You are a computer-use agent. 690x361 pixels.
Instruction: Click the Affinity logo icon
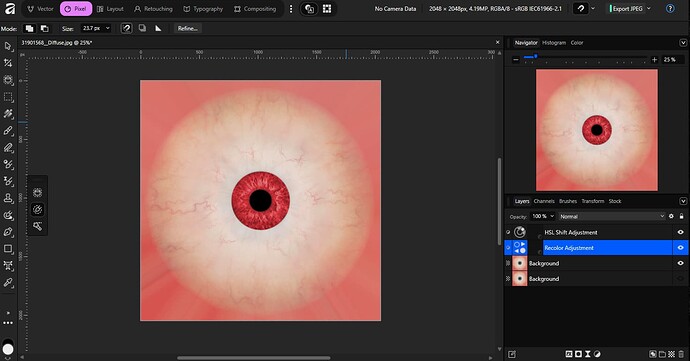[9, 8]
